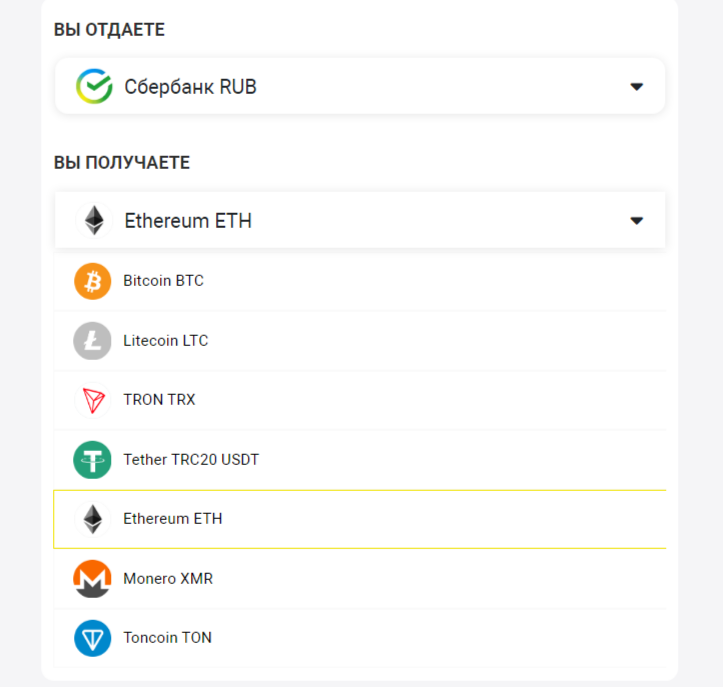Click the orange Bitcoin icon
Screen dimensions: 723x687
tap(92, 281)
